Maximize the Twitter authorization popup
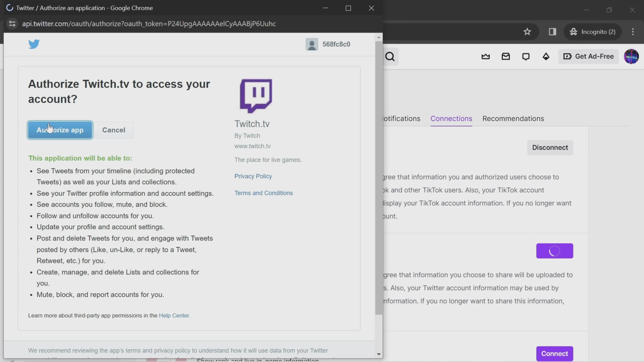 click(x=348, y=8)
